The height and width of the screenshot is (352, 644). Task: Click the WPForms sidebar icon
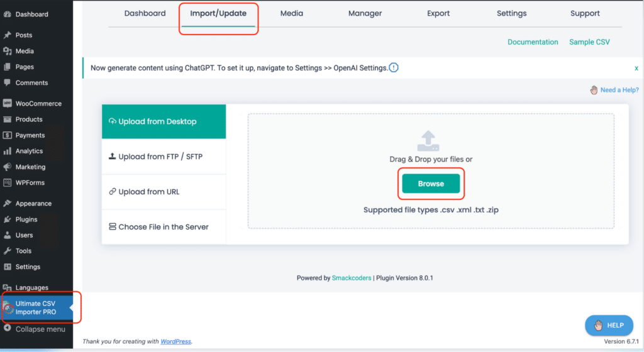click(x=7, y=182)
